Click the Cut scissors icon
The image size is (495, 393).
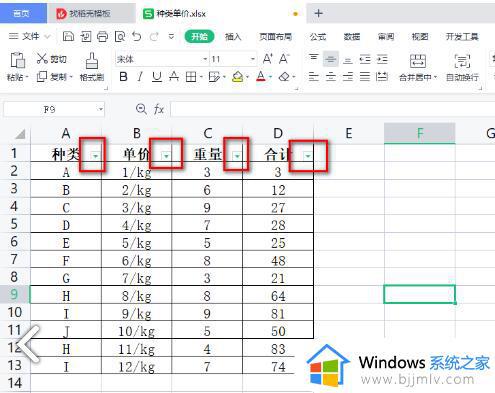(x=42, y=59)
